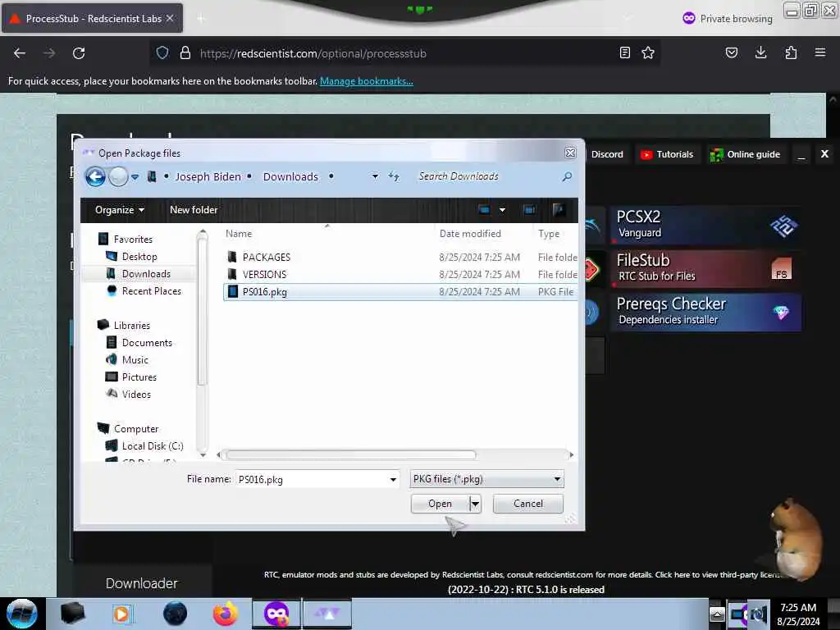Viewport: 840px width, 630px height.
Task: Expand address bar previous locations dropdown
Action: pos(375,176)
